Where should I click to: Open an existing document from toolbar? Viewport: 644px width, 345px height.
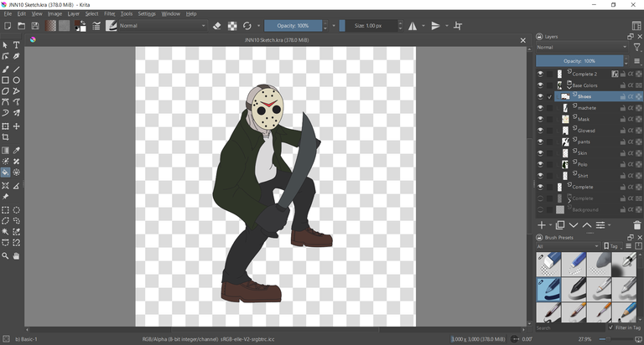(x=21, y=26)
